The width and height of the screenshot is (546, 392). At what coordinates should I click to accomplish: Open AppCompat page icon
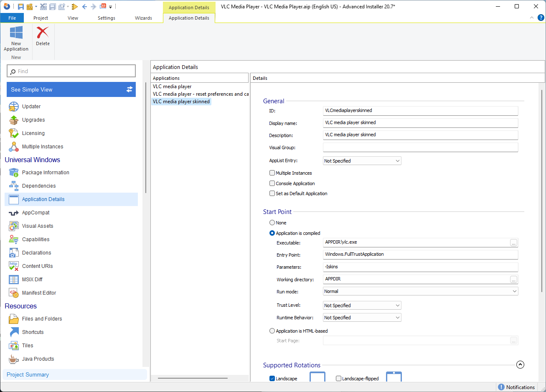[x=14, y=213]
